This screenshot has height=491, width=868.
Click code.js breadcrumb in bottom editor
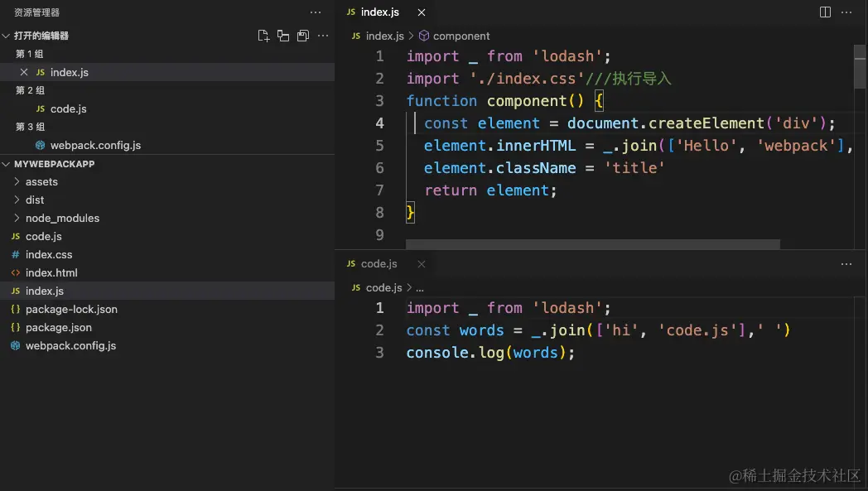click(x=383, y=287)
